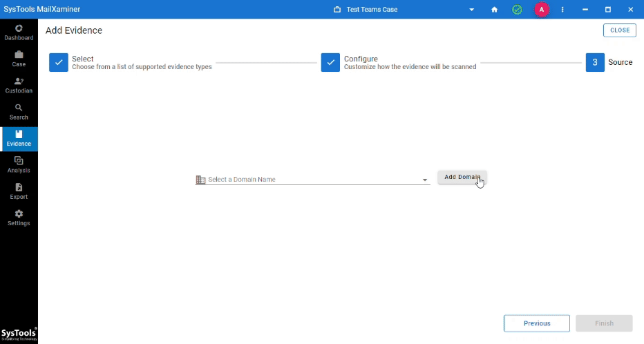Maximize the MailXaminer window
The width and height of the screenshot is (644, 344).
tap(608, 10)
